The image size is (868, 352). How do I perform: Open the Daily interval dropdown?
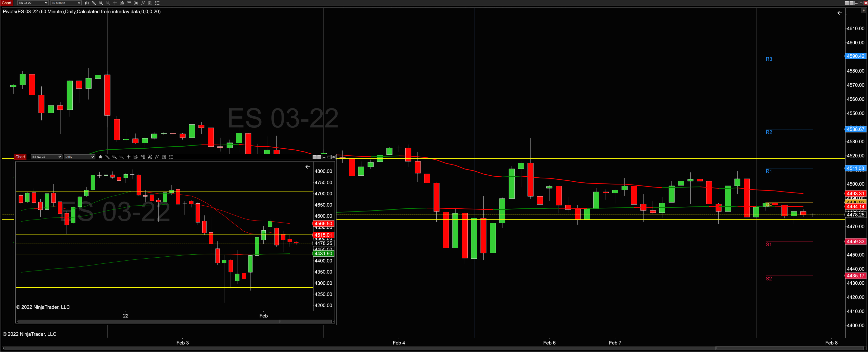[79, 157]
